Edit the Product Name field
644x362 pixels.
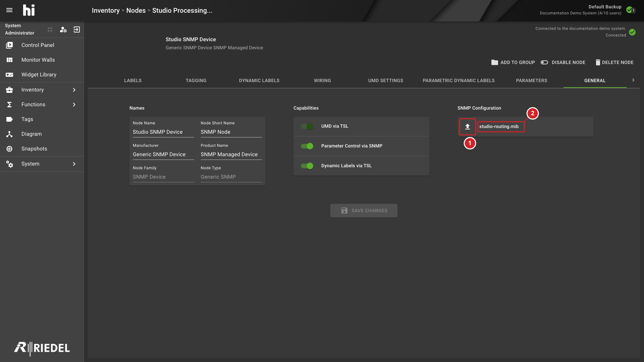[x=231, y=155]
